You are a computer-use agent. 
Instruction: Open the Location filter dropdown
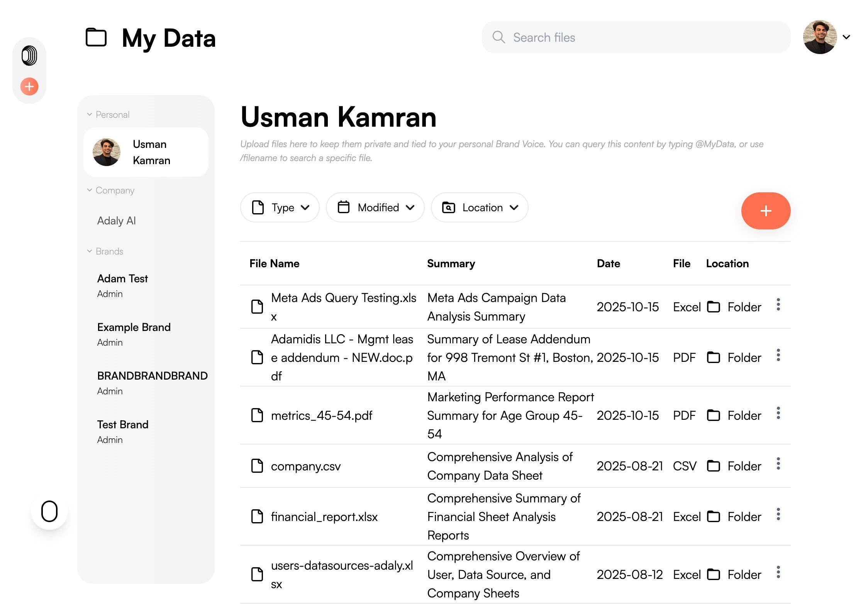click(479, 208)
